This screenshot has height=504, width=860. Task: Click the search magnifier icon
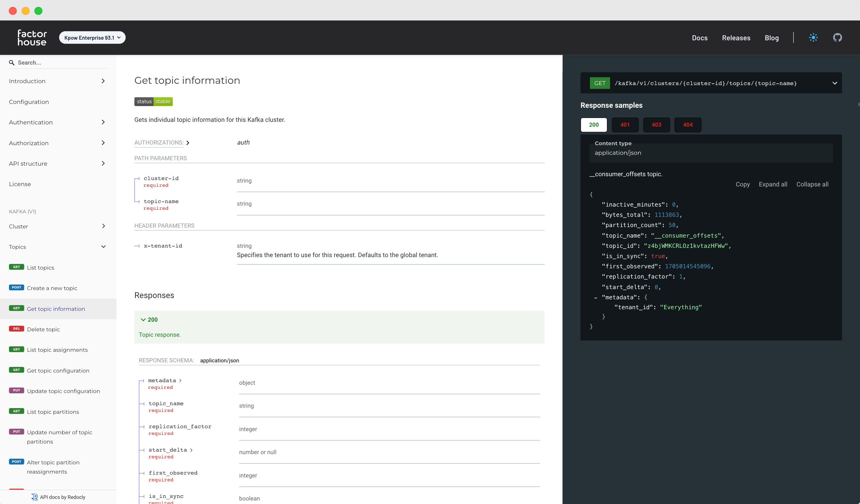point(12,62)
